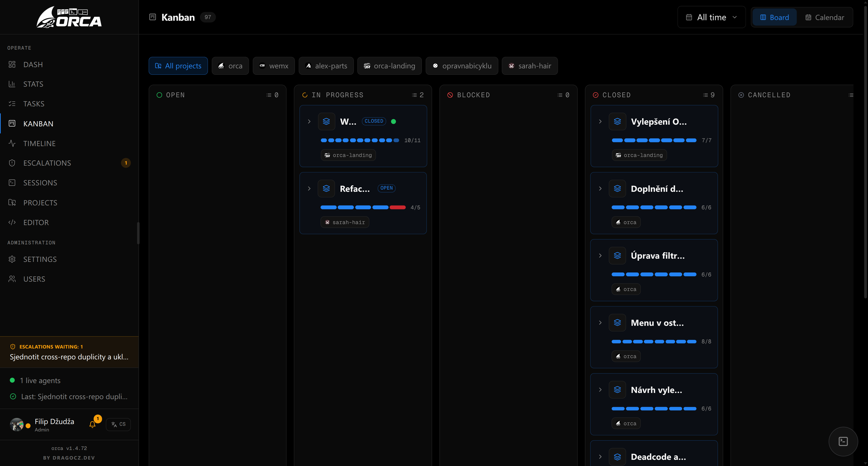Screen dimensions: 868x466
Task: Expand the Vylepšení O... card
Action: click(600, 121)
